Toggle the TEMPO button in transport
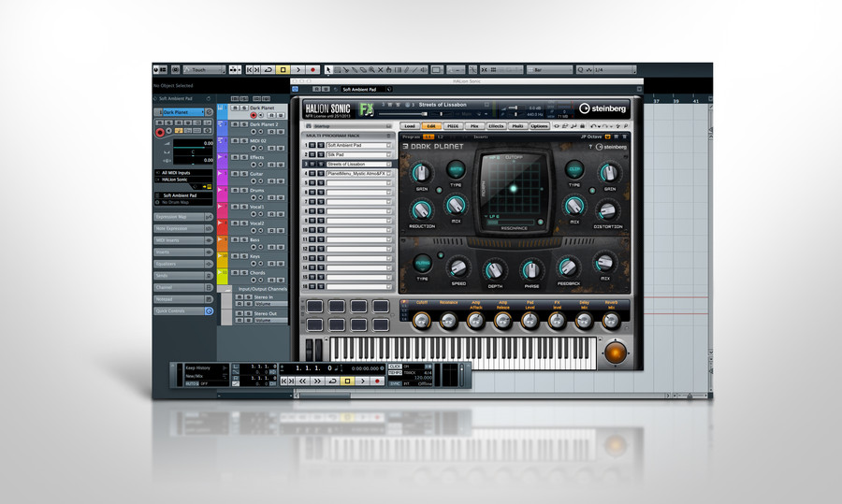The width and height of the screenshot is (842, 504). [395, 372]
